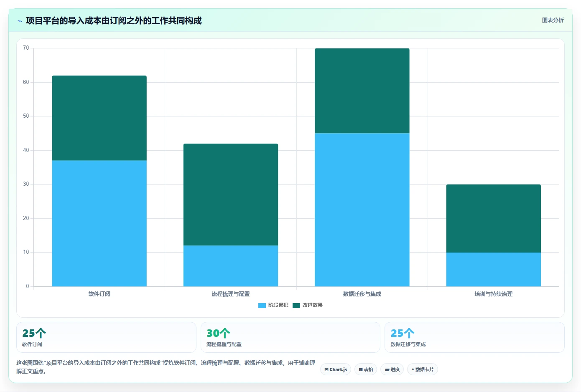Click the 数据迁移与集成 x-axis label
The height and width of the screenshot is (392, 581).
pyautogui.click(x=362, y=294)
